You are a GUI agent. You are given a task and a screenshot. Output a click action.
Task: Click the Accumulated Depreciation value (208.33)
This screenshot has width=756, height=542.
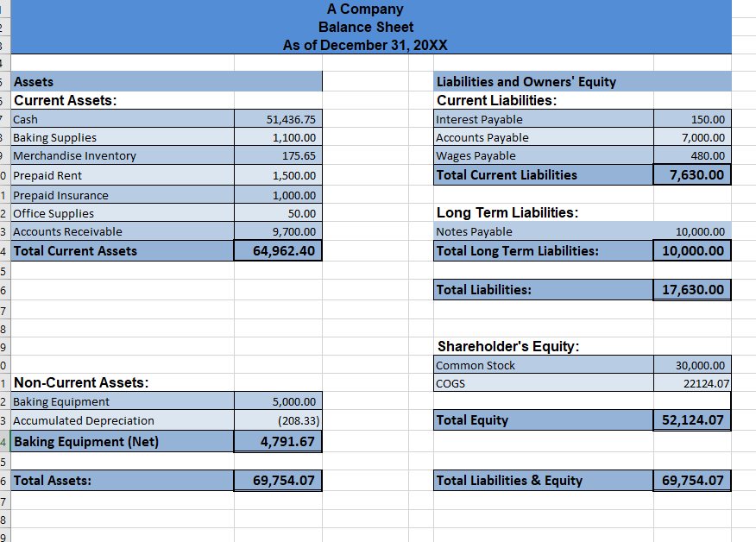click(278, 419)
